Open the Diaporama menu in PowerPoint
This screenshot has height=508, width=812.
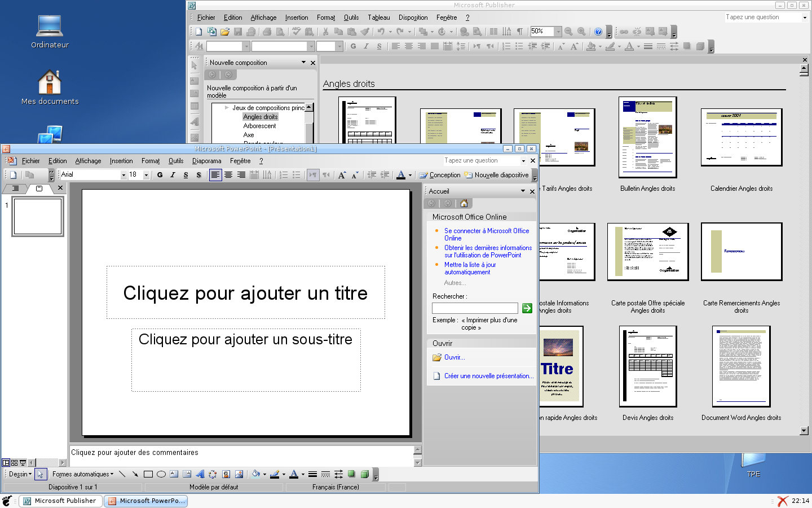206,161
